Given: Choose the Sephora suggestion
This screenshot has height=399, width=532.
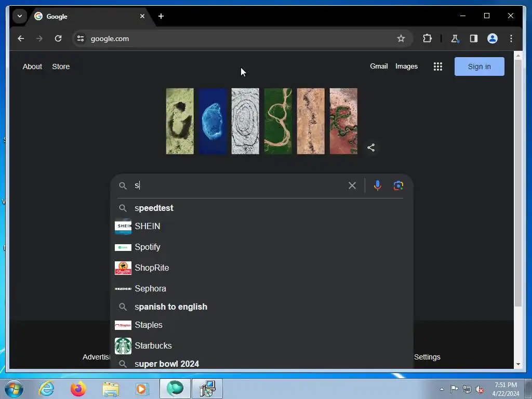Looking at the screenshot, I should tap(261, 288).
